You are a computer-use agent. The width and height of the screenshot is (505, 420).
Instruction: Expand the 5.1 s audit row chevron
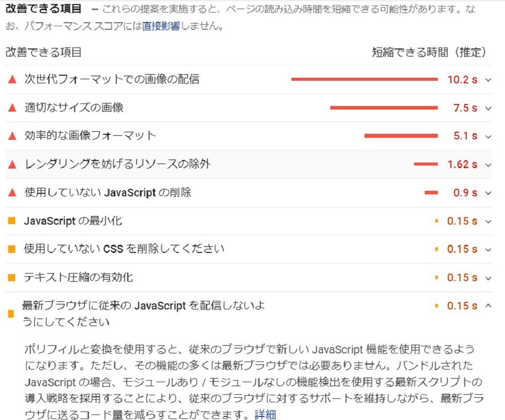pos(488,136)
